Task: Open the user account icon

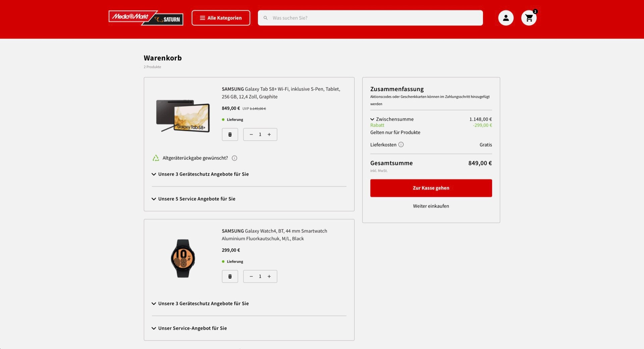Action: coord(506,18)
